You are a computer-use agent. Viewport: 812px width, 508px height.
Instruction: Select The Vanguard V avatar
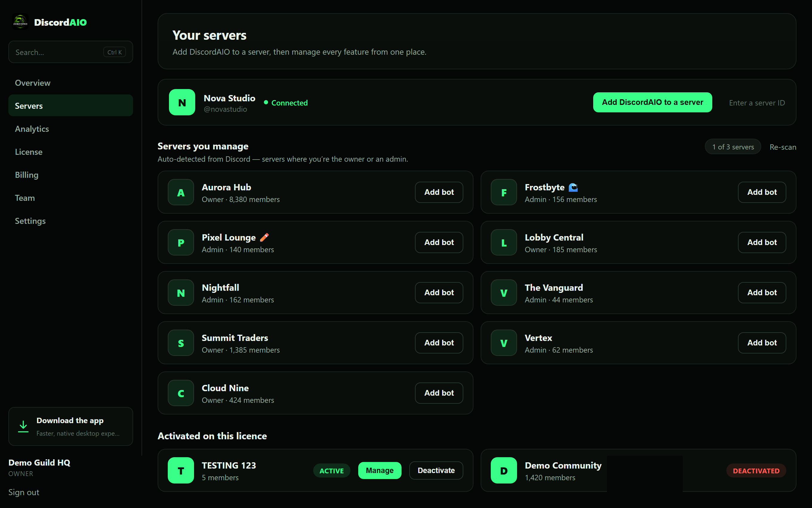(504, 293)
